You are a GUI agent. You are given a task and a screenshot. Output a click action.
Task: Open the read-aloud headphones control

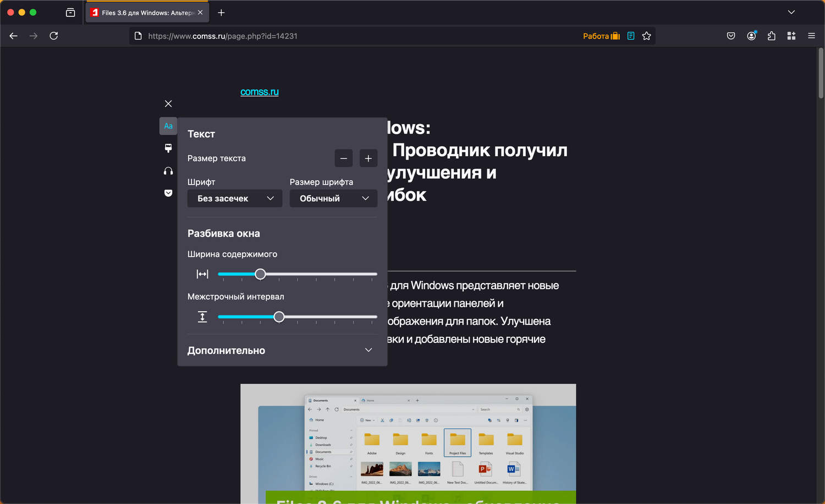[168, 171]
